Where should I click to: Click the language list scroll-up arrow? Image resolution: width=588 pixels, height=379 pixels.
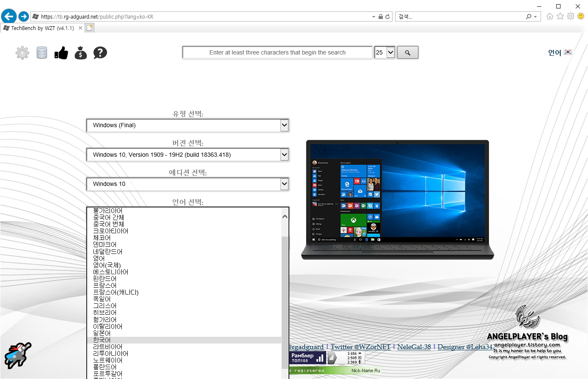(x=285, y=217)
